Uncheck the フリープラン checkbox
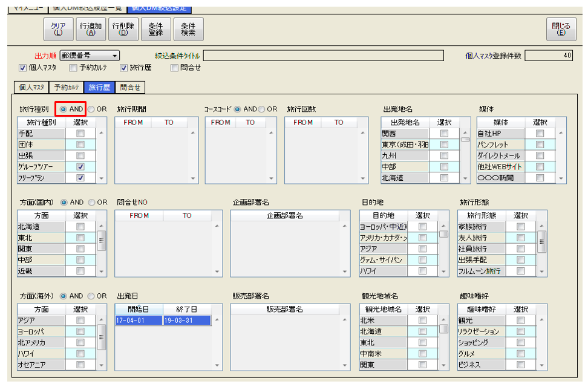This screenshot has height=387, width=588. click(x=80, y=178)
